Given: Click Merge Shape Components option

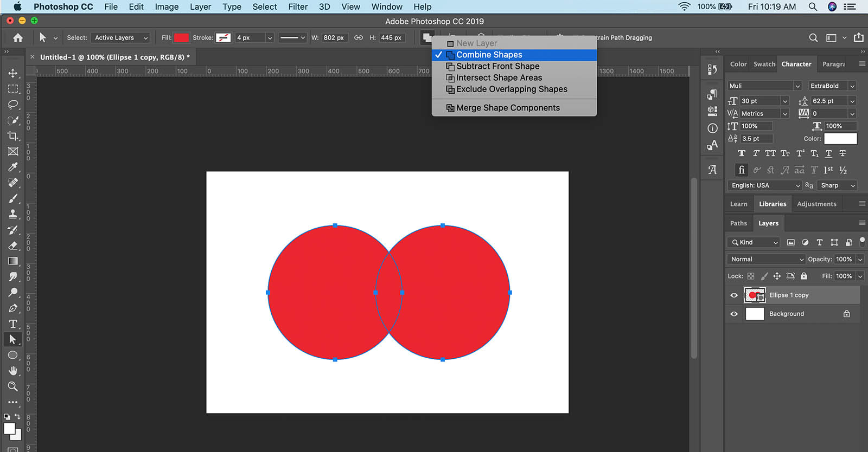Looking at the screenshot, I should click(x=508, y=108).
